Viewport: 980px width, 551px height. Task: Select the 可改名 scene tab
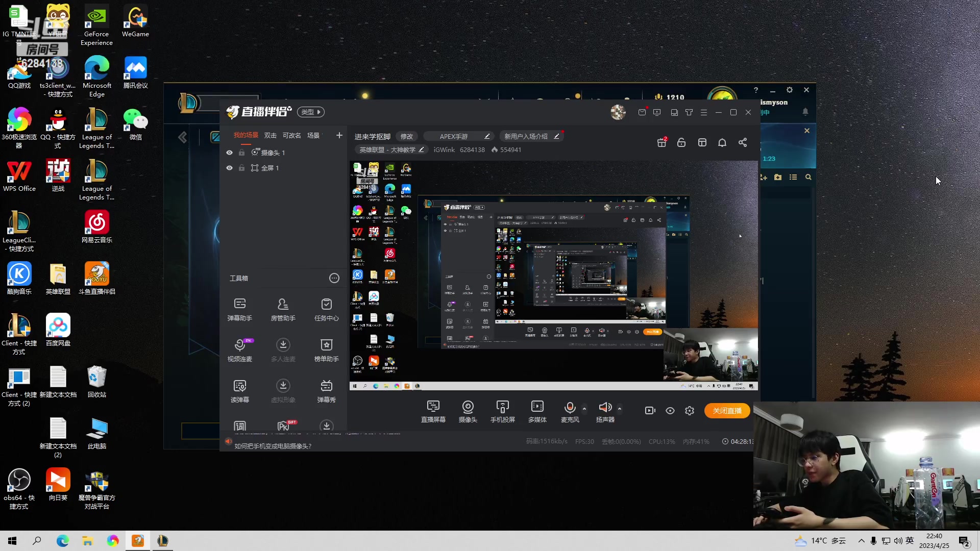click(x=291, y=135)
